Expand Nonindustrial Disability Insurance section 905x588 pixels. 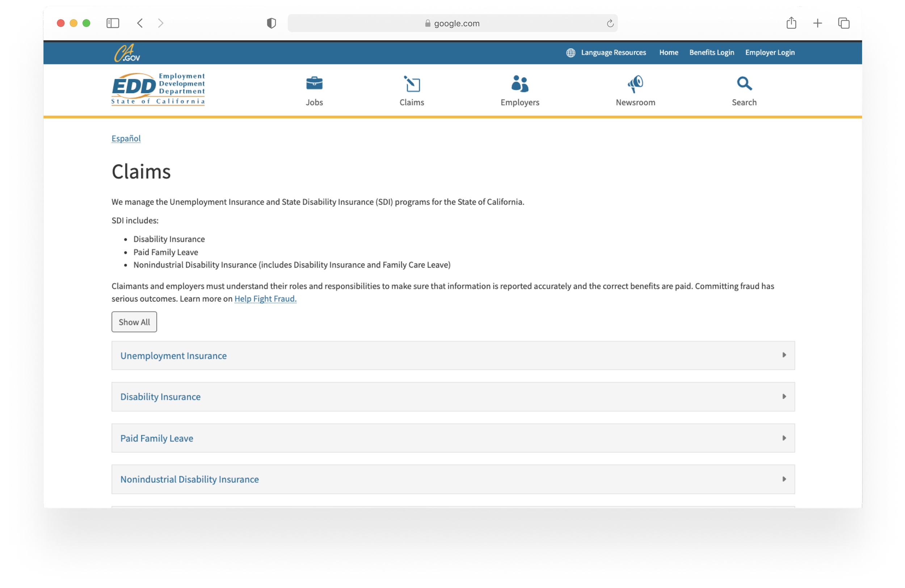tap(452, 479)
